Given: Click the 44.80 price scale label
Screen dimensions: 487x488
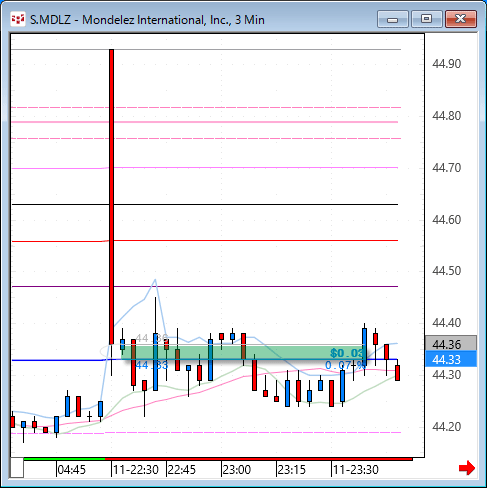Looking at the screenshot, I should [446, 116].
